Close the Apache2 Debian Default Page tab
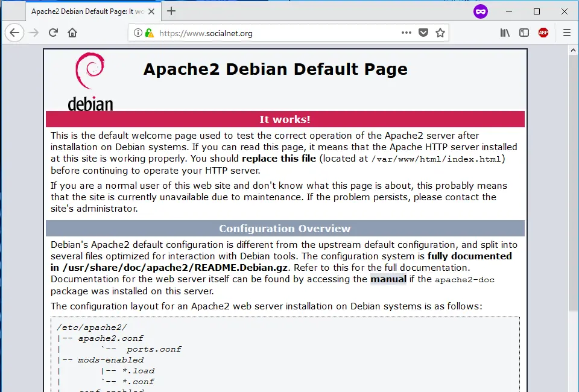Screen dimensions: 579x392 [151, 11]
